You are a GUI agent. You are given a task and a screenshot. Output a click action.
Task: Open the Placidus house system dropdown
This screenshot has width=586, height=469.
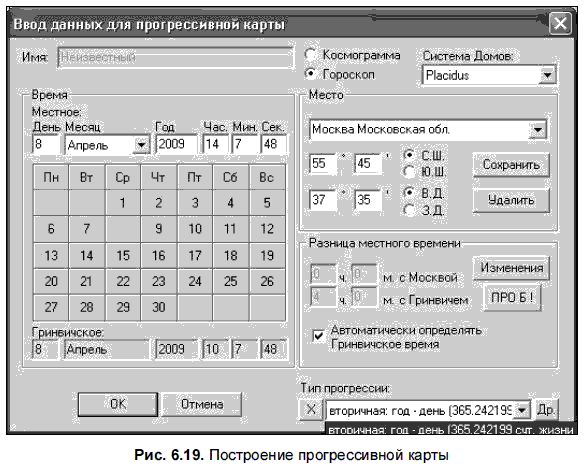coord(548,75)
